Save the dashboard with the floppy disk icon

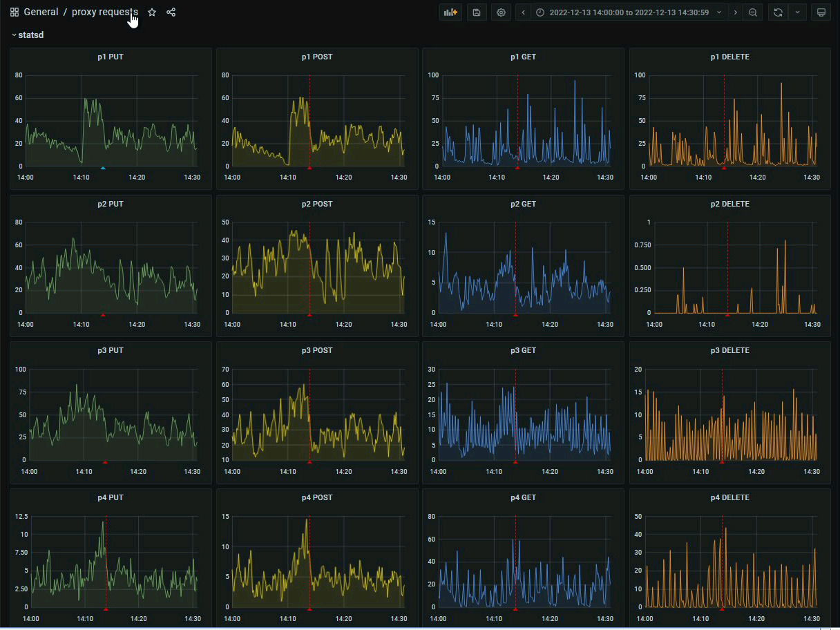pyautogui.click(x=477, y=12)
